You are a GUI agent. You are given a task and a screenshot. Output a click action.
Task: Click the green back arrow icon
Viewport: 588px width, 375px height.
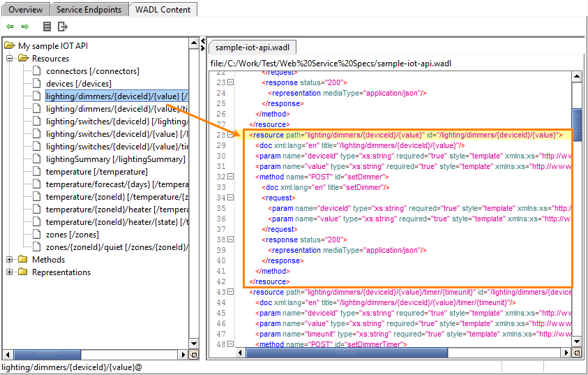(x=10, y=27)
